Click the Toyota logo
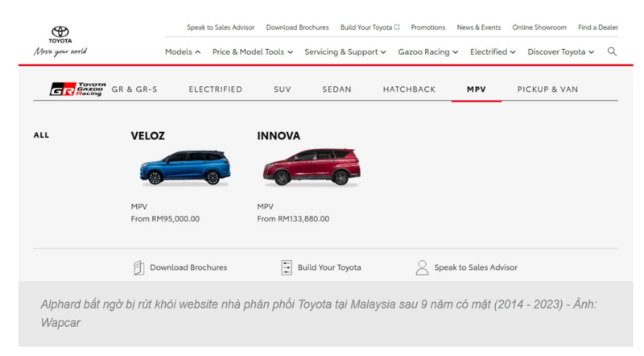644x356 pixels. (x=60, y=35)
